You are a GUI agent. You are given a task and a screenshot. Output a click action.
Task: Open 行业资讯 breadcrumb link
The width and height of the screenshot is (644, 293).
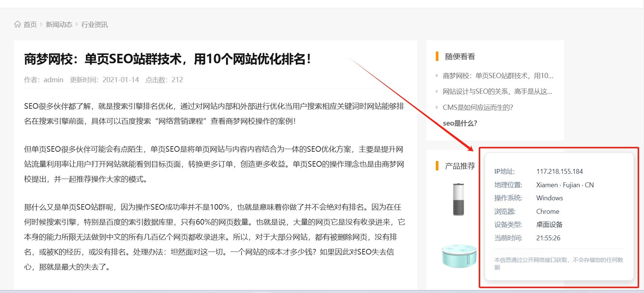(x=95, y=25)
